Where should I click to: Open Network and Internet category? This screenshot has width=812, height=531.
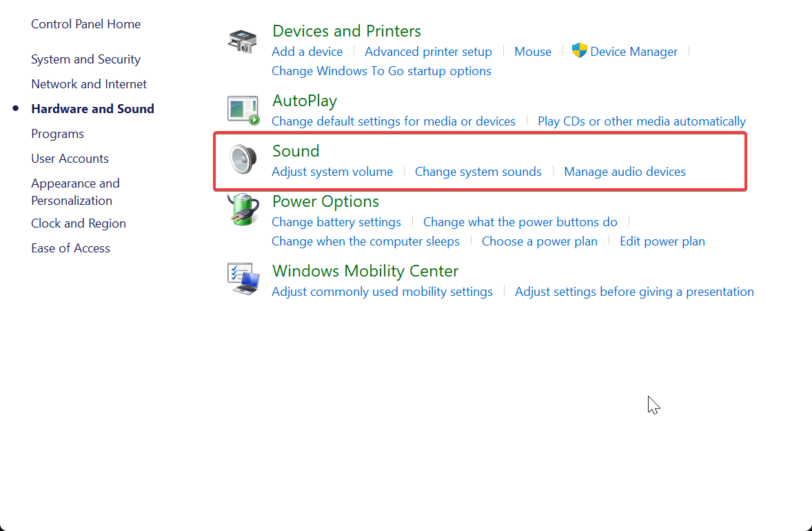click(89, 84)
